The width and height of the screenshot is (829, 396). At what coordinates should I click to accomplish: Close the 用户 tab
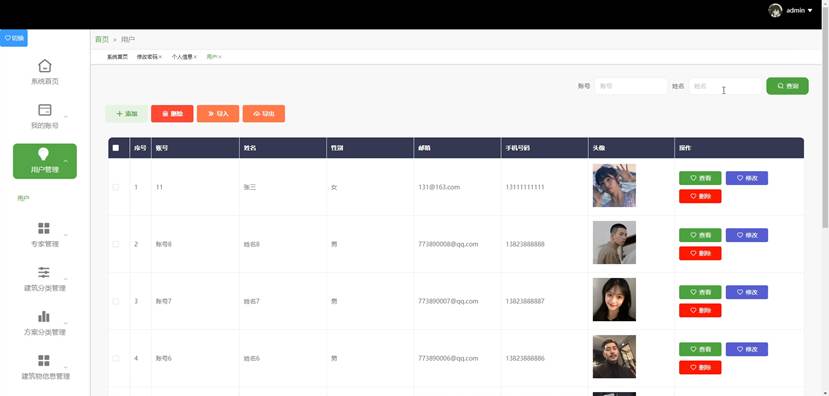point(220,57)
